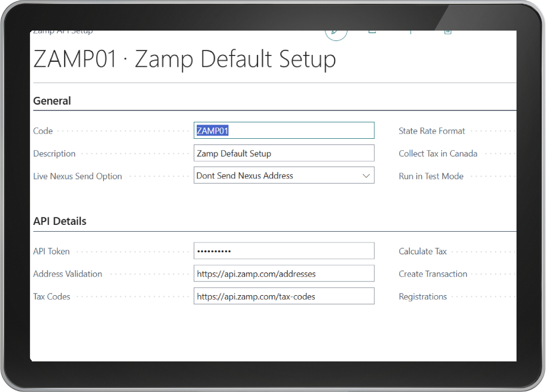Image resolution: width=546 pixels, height=392 pixels.
Task: Click the API Token password field
Action: point(284,251)
